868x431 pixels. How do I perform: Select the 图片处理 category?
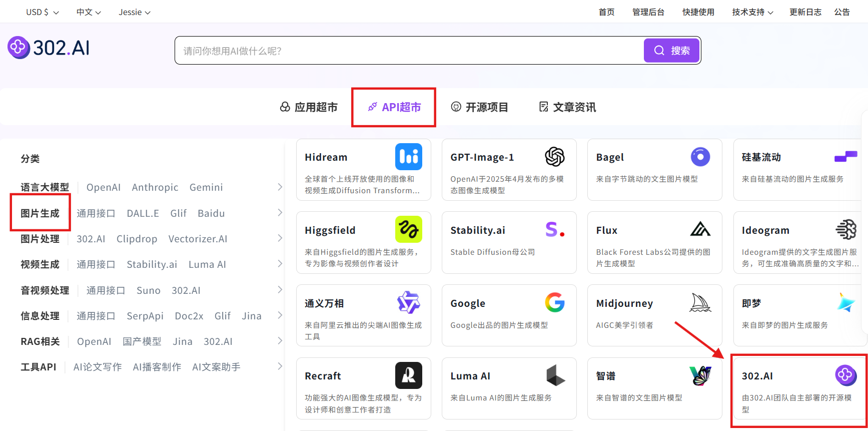point(40,239)
